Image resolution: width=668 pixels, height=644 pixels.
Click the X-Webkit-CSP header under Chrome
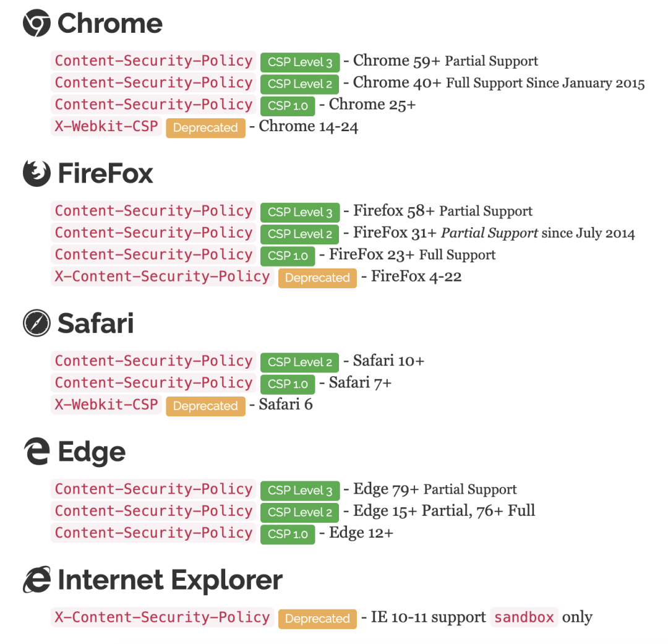tap(106, 126)
